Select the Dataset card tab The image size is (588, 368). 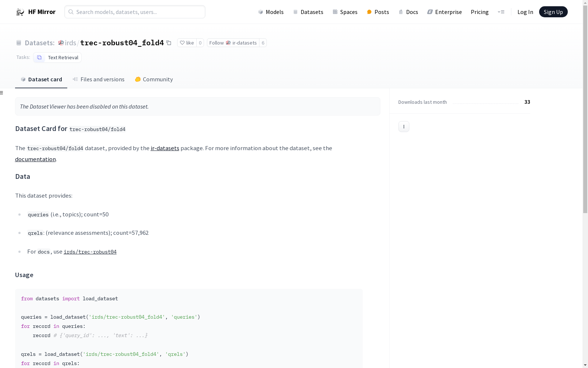(41, 79)
